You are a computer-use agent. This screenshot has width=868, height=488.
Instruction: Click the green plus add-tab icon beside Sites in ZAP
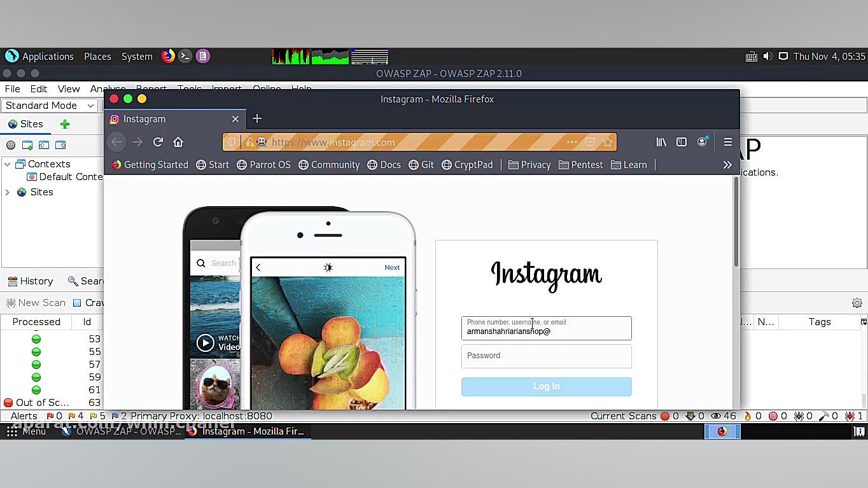(65, 124)
